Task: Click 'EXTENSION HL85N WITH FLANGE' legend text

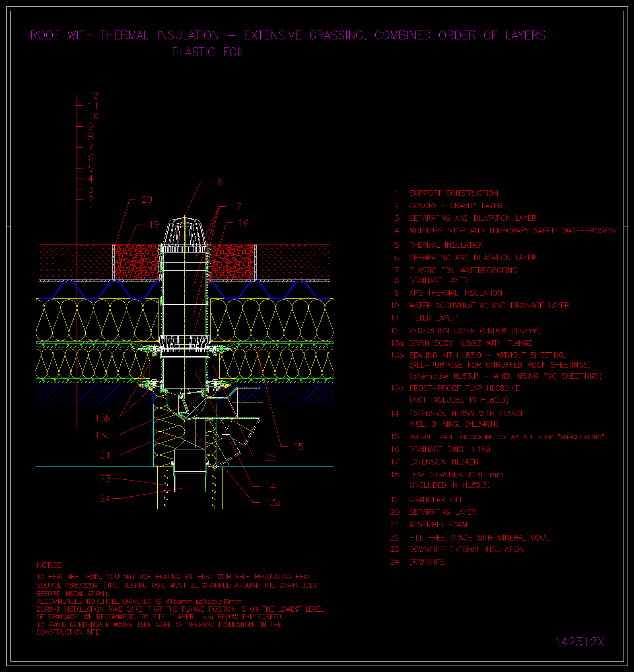Action: click(x=467, y=414)
